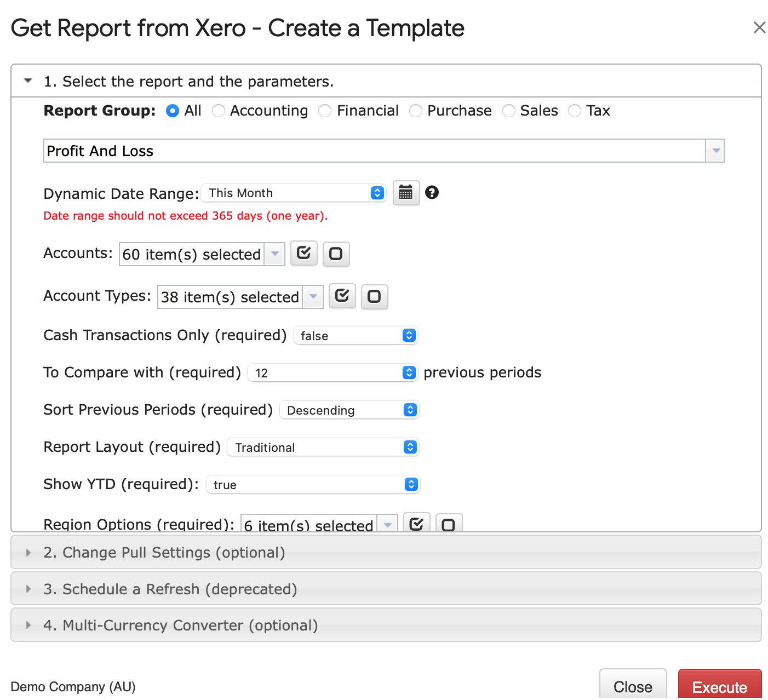Click the Demo Company (AU) label
The height and width of the screenshot is (700, 768).
(73, 687)
